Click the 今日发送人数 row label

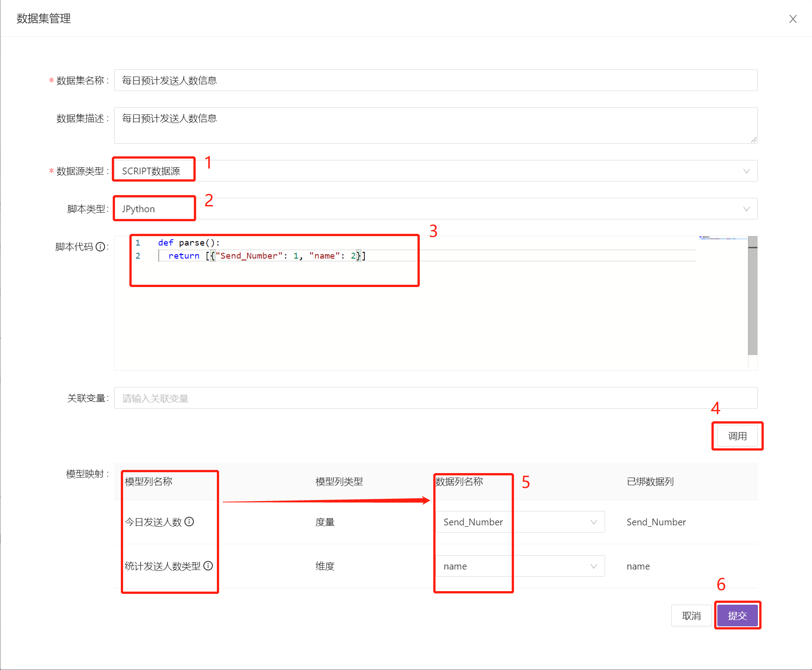[153, 522]
